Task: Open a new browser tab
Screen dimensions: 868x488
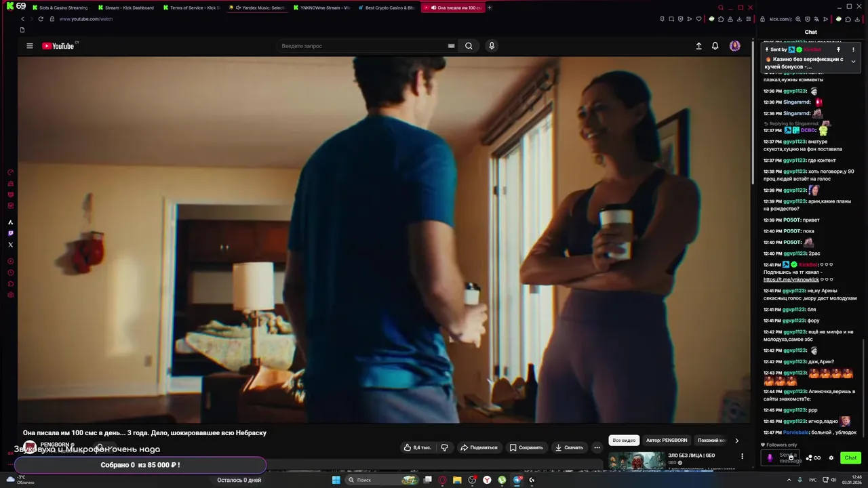Action: 490,7
